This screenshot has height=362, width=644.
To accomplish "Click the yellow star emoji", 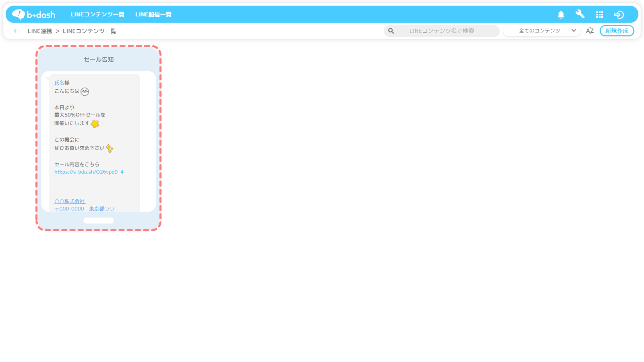I will [95, 124].
